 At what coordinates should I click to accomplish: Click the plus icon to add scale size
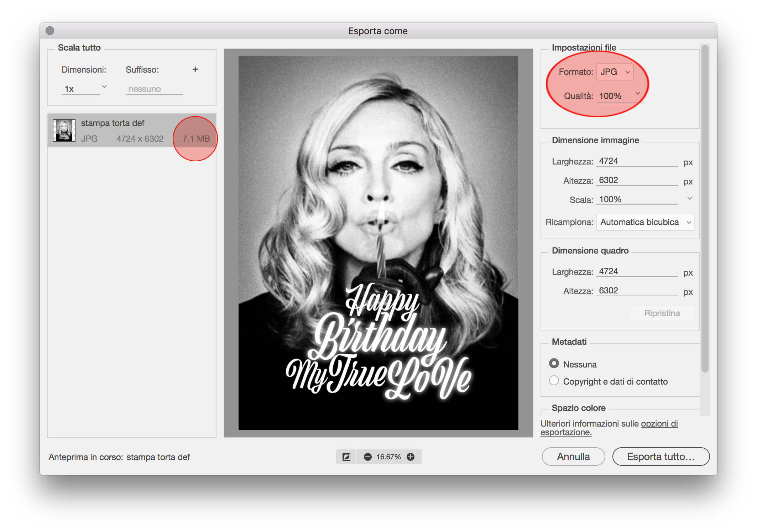coord(195,69)
